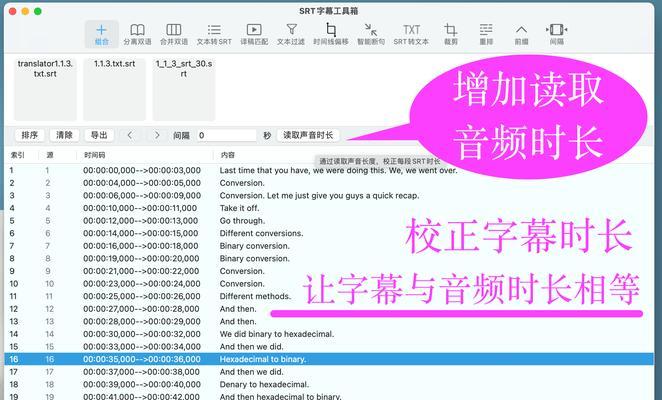Viewport: 662px width, 400px height.
Task: Go to previous with left chevron button
Action: [x=130, y=135]
